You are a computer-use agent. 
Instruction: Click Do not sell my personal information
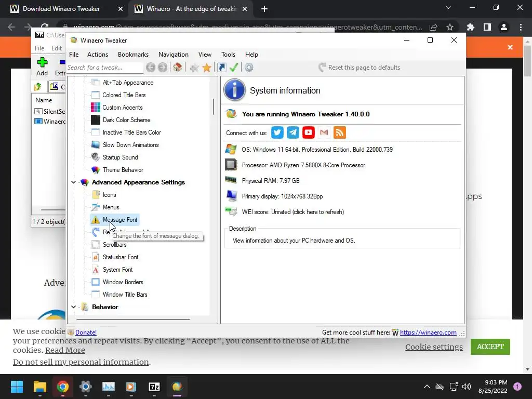point(81,362)
